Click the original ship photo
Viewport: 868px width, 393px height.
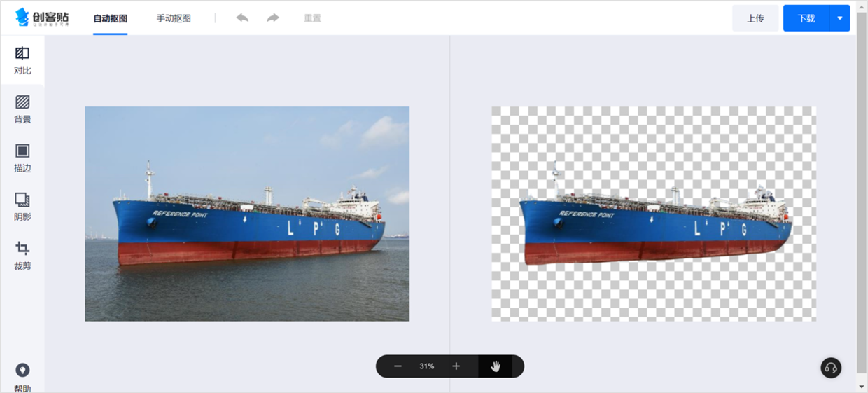point(247,214)
